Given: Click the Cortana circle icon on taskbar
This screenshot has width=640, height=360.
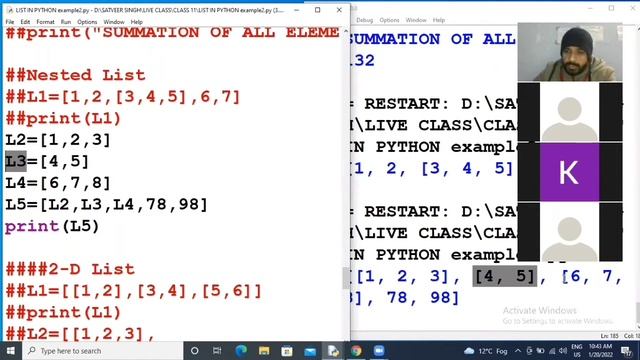Looking at the screenshot, I should (195, 351).
